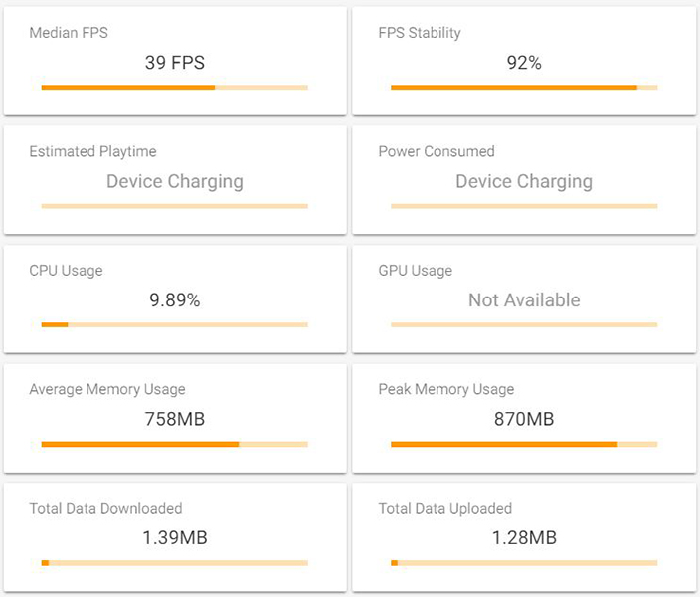Click the 1.28MB Total Data Uploaded value

524,537
